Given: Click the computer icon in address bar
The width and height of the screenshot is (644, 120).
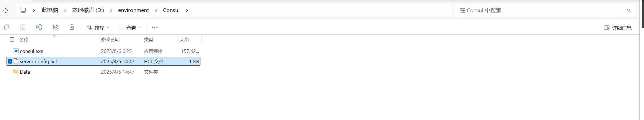Looking at the screenshot, I should [23, 10].
